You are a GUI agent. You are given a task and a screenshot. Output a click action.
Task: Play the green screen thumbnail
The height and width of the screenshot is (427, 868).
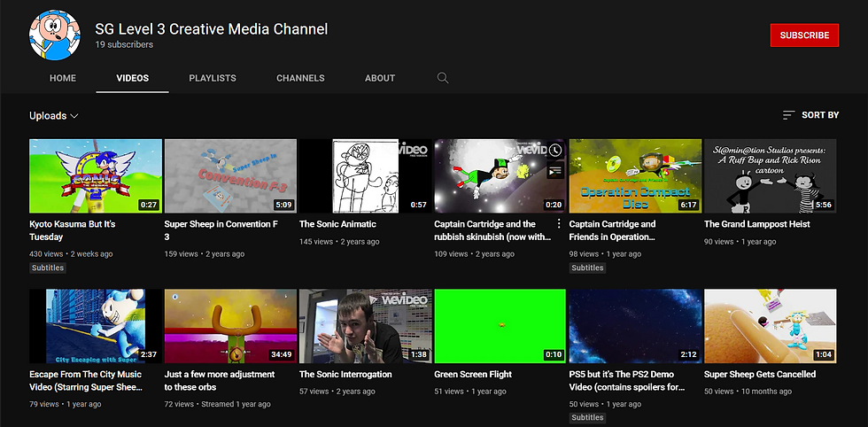click(500, 326)
